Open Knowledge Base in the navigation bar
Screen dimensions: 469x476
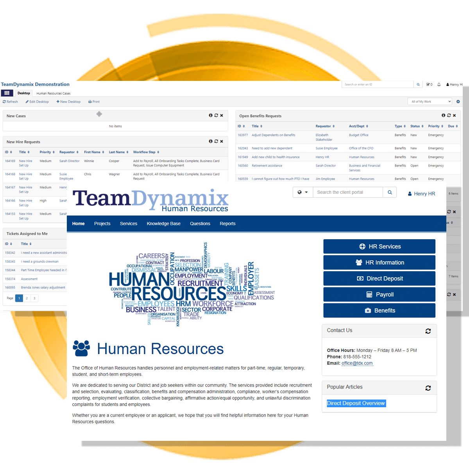pyautogui.click(x=163, y=224)
